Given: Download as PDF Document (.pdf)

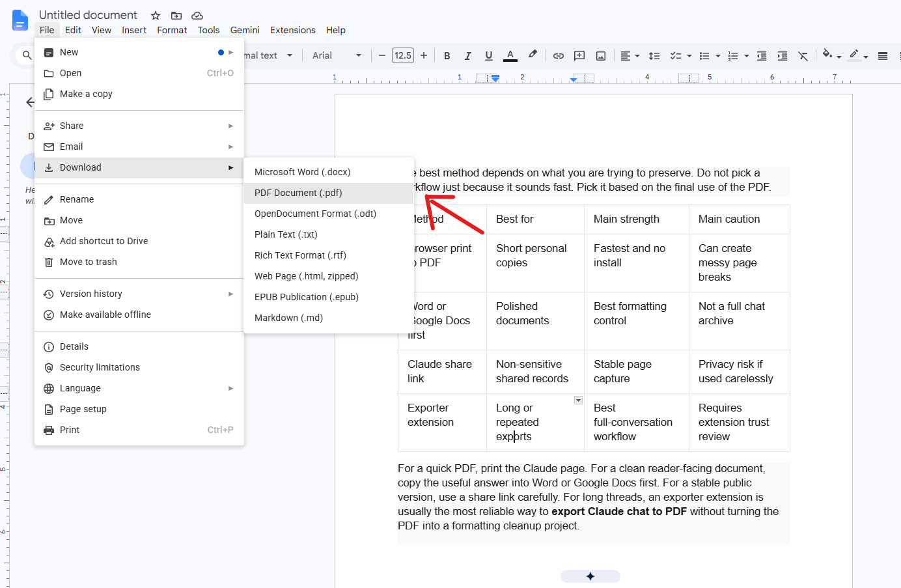Looking at the screenshot, I should pyautogui.click(x=329, y=193).
